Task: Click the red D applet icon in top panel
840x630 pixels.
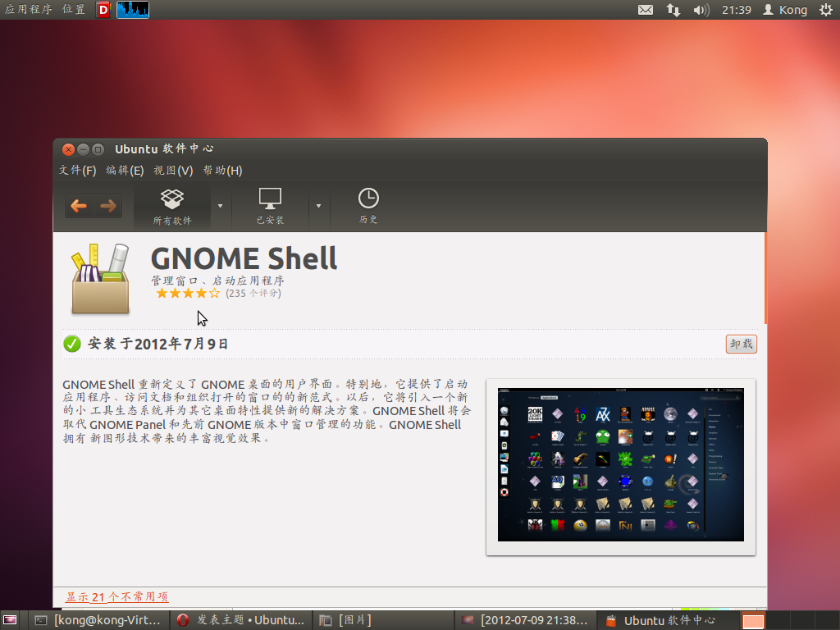Action: coord(103,10)
